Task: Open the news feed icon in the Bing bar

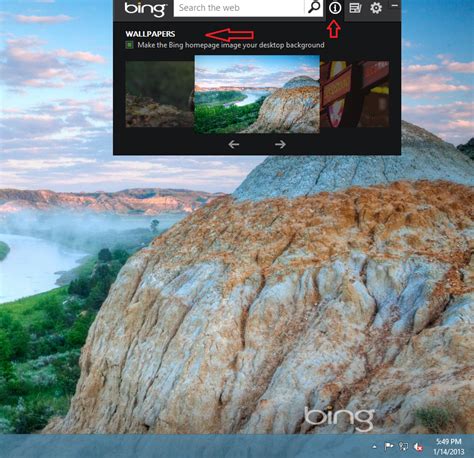Action: click(355, 8)
